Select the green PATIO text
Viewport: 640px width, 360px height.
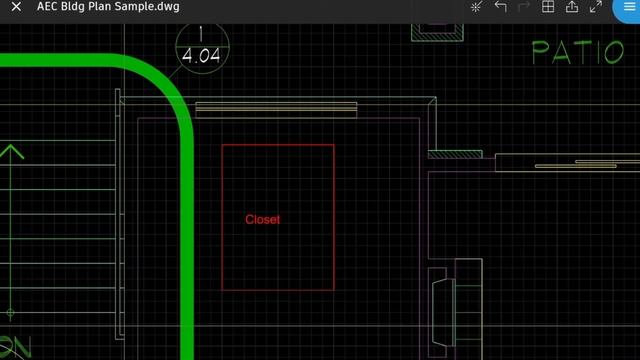(x=578, y=52)
